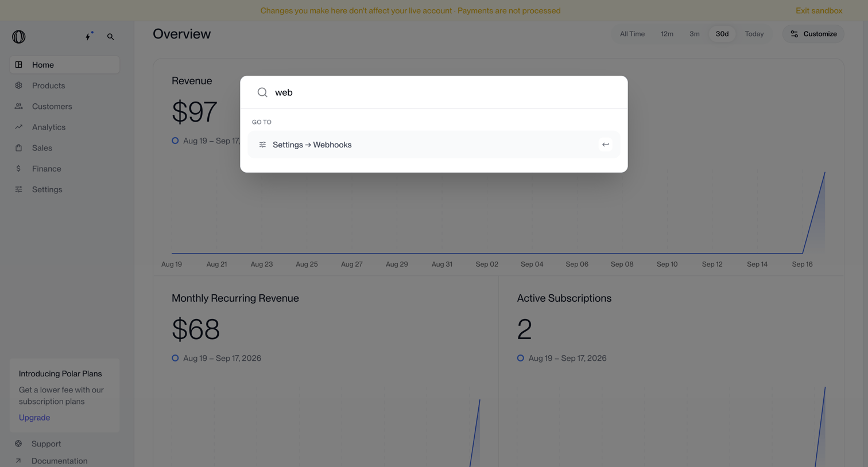Click the Analytics trend icon
868x467 pixels.
[19, 127]
